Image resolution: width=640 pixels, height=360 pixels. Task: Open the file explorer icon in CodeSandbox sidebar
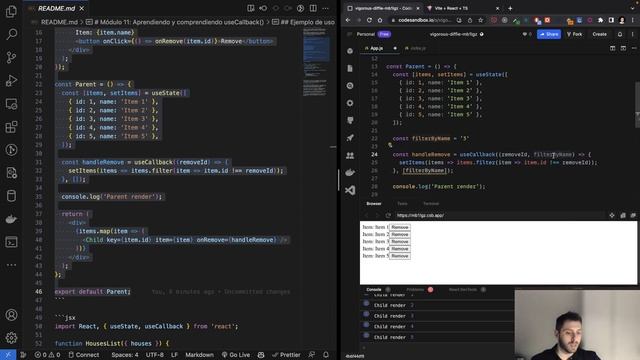(x=350, y=68)
